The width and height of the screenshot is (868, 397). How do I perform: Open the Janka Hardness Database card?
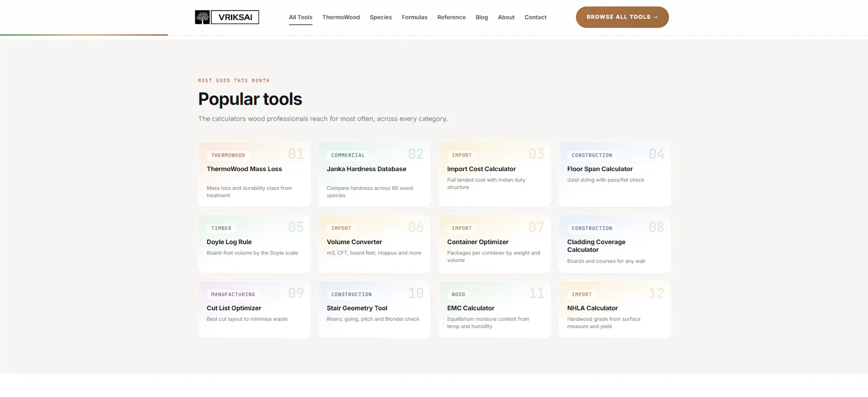tap(374, 174)
